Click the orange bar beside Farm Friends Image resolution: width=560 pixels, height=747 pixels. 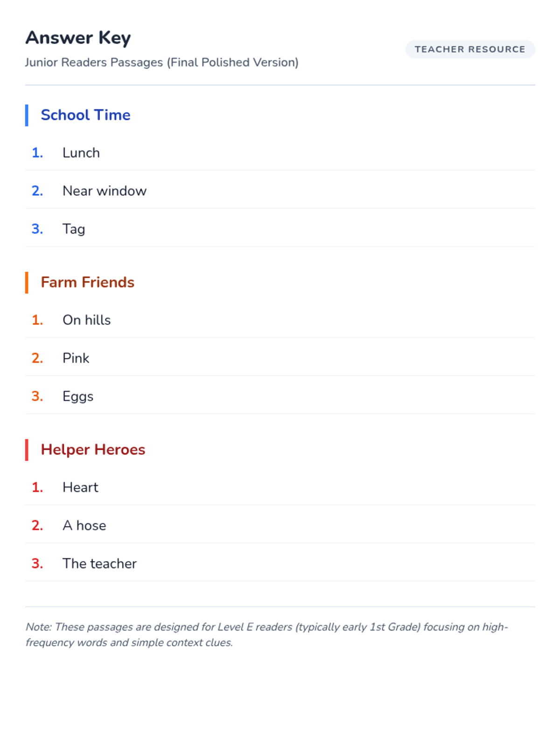coord(27,282)
